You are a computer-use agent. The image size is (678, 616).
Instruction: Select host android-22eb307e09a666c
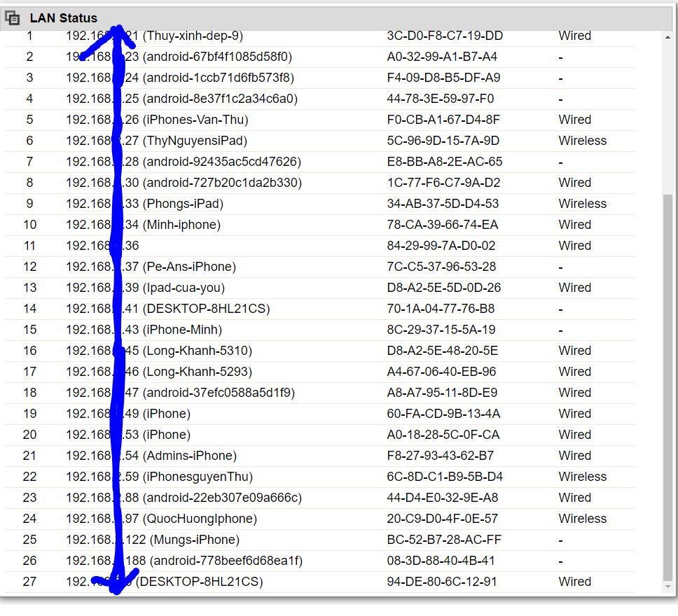point(222,498)
